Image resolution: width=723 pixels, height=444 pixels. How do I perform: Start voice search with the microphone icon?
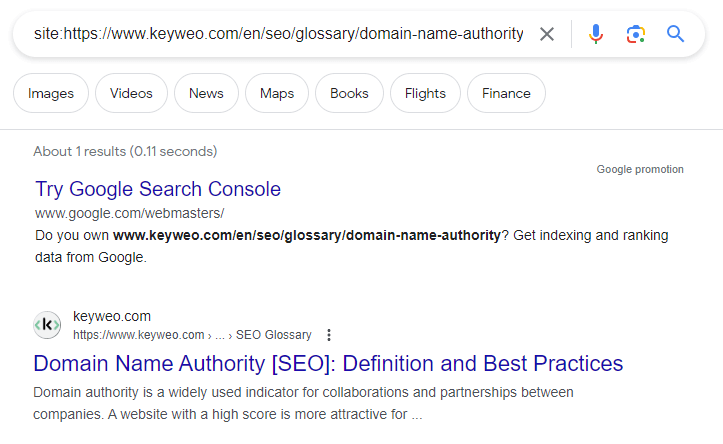pos(596,34)
